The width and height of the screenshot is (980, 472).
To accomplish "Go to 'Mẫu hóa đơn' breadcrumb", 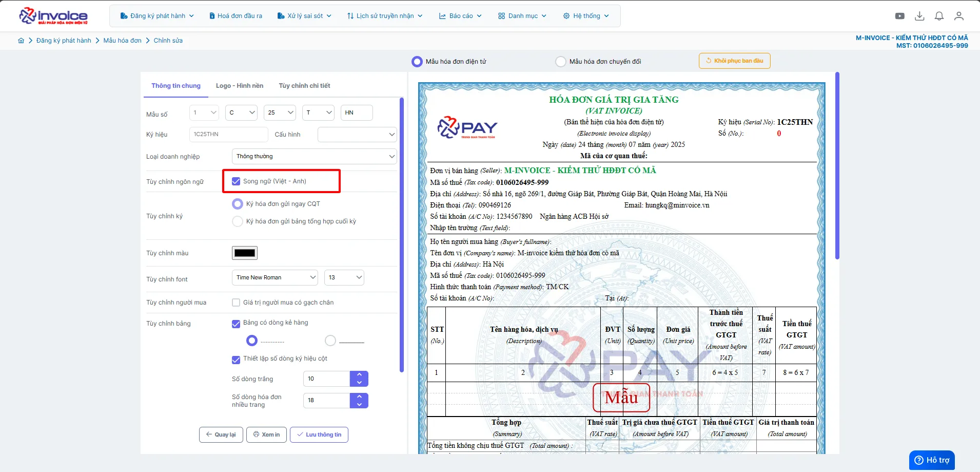I will pos(122,41).
